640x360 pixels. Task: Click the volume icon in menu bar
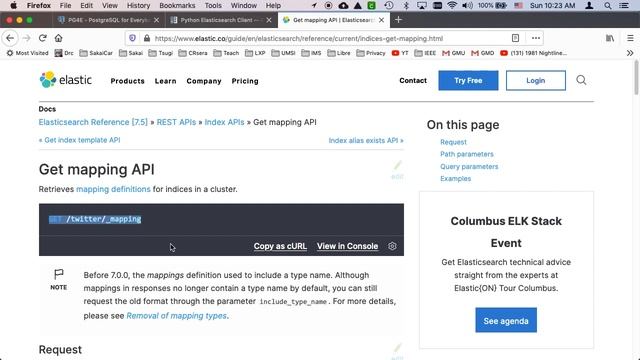467,5
